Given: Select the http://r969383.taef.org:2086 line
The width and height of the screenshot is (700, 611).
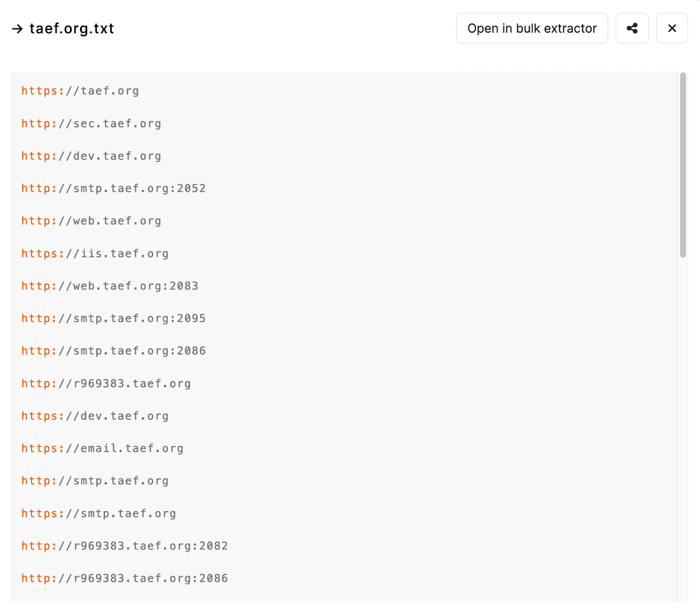Looking at the screenshot, I should [x=124, y=578].
